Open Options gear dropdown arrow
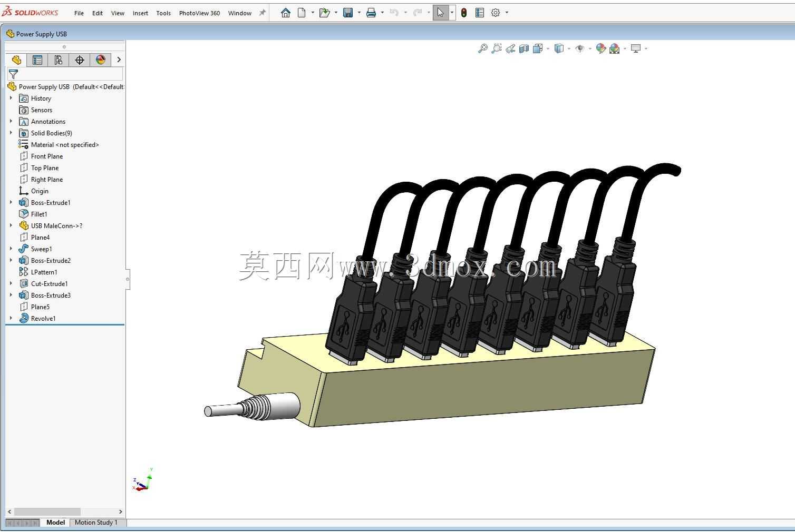Screen dimensions: 795x532 507,13
